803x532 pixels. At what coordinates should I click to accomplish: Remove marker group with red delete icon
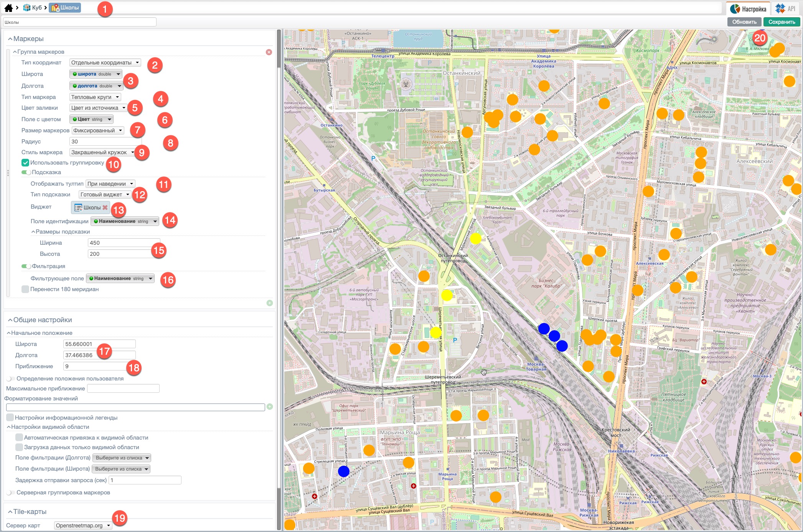pos(269,52)
